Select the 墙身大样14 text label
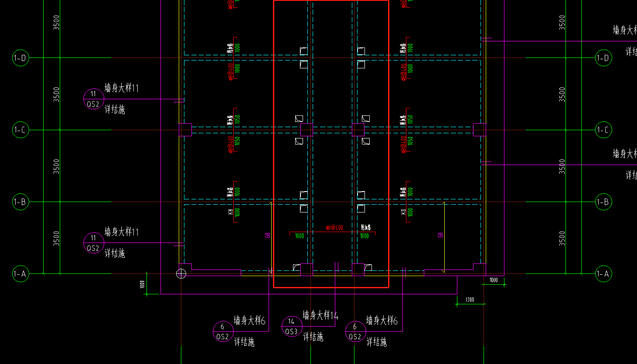This screenshot has height=364, width=637. 320,315
